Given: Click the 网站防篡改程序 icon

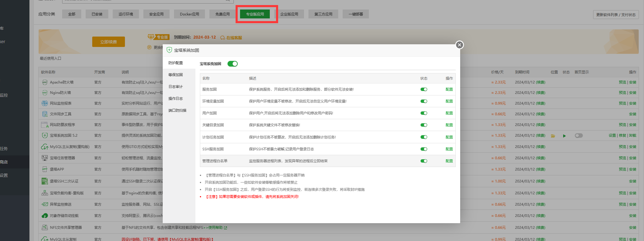Looking at the screenshot, I should (45, 125).
